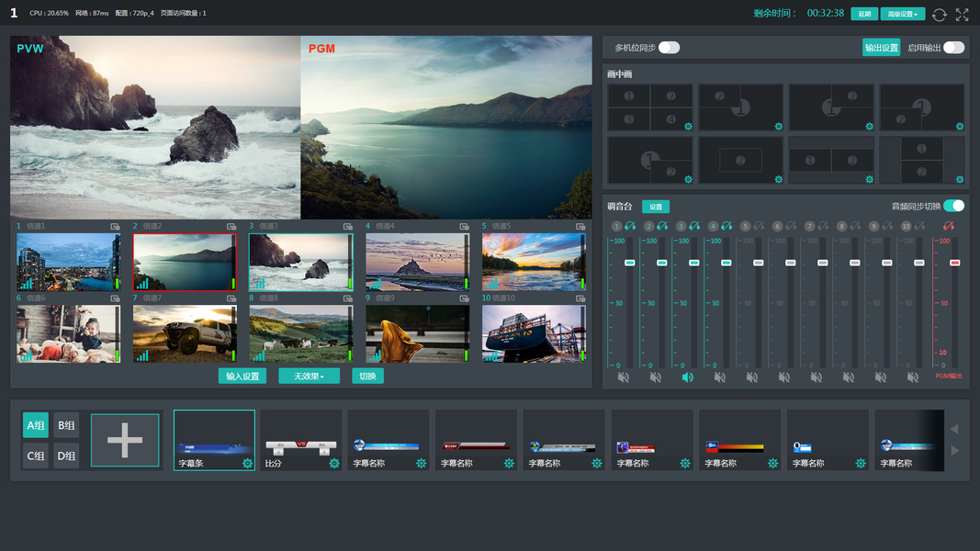Open settings icon for 信道1 source

pos(115,226)
